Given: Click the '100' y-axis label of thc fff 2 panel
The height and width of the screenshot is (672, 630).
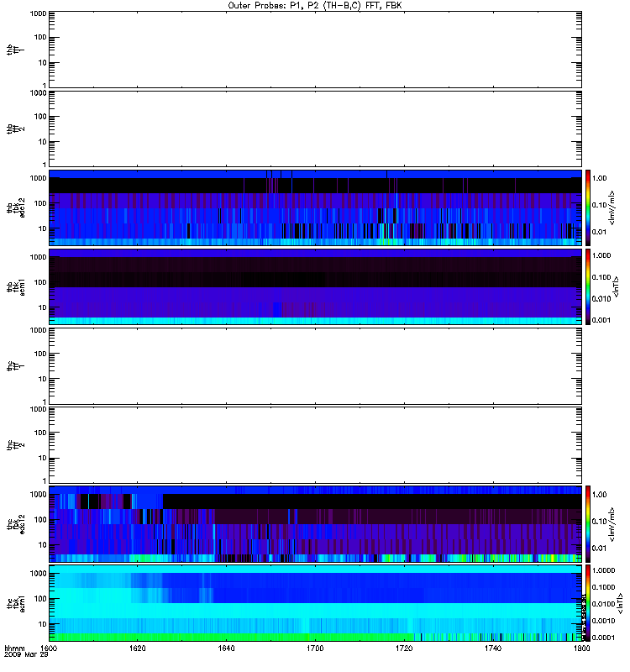Looking at the screenshot, I should click(40, 433).
